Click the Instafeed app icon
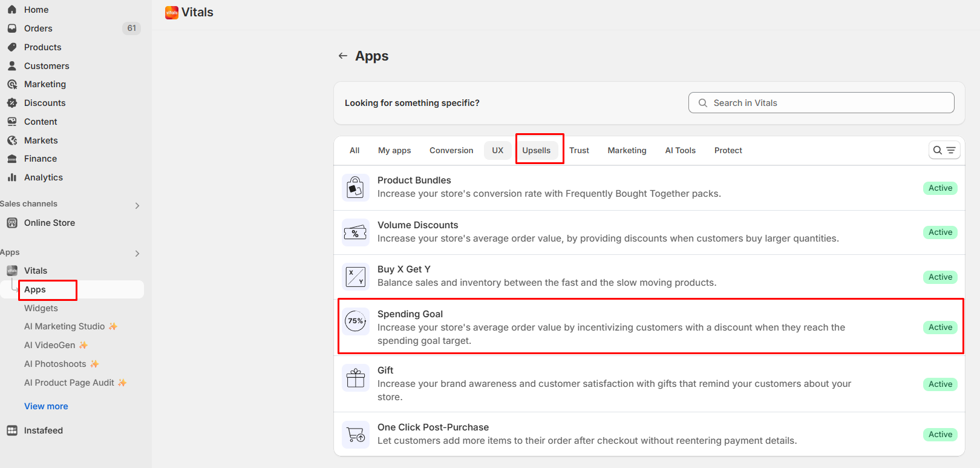Screen dimensions: 980x468 [x=12, y=430]
